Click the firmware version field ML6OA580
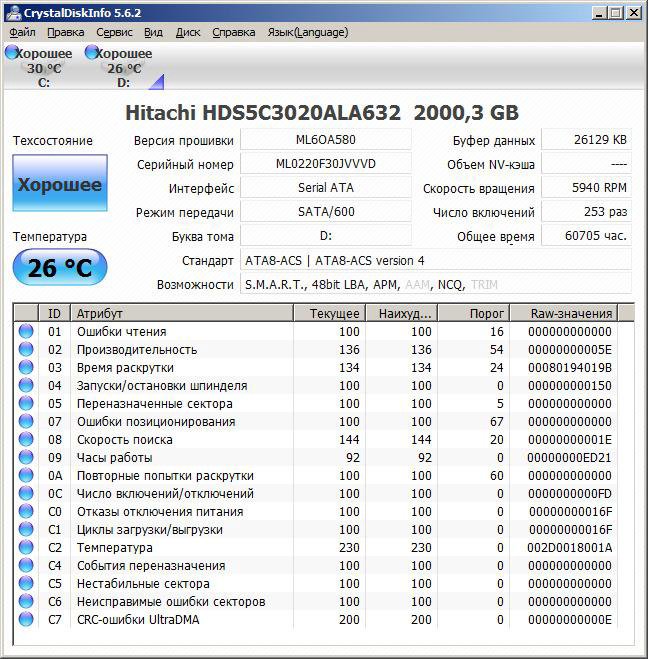The image size is (648, 659). [326, 140]
